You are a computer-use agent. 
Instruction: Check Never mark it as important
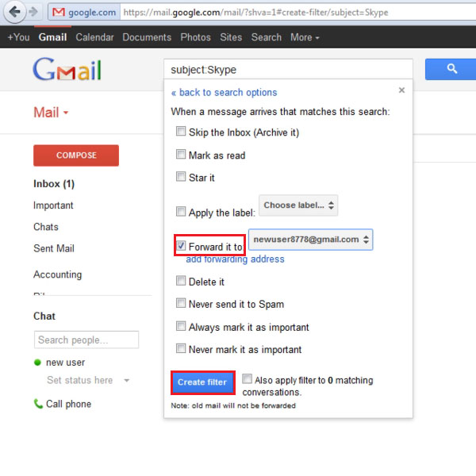tap(181, 348)
